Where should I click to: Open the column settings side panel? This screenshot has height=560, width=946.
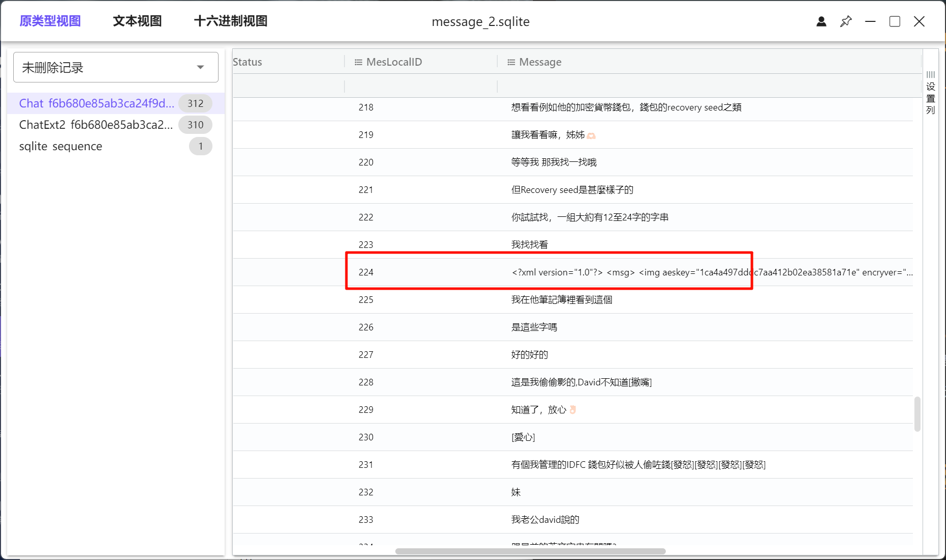[930, 92]
